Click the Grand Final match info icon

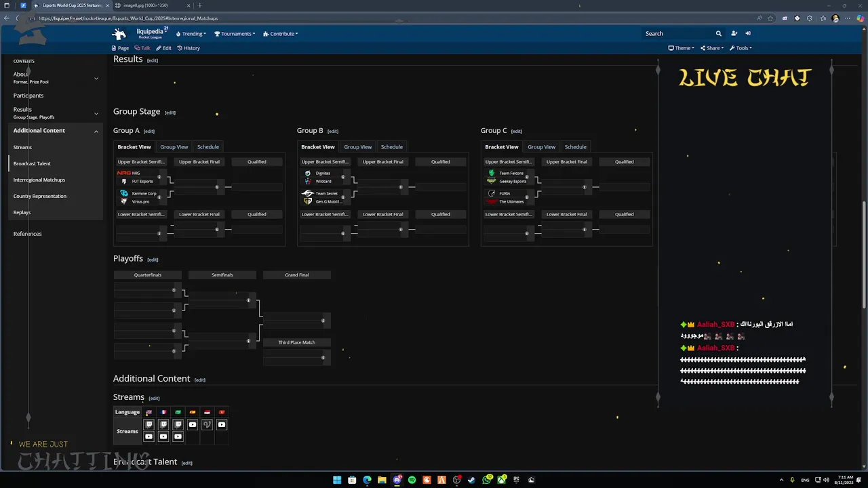[x=323, y=321]
